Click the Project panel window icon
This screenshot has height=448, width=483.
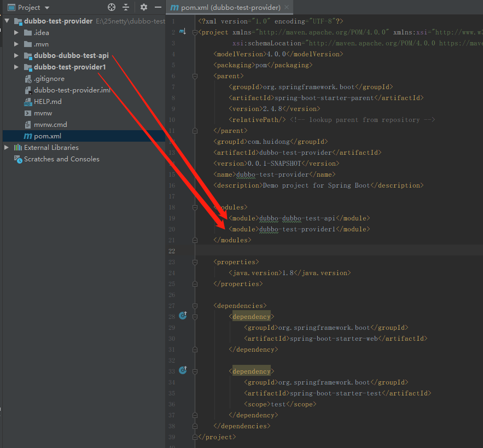11,8
